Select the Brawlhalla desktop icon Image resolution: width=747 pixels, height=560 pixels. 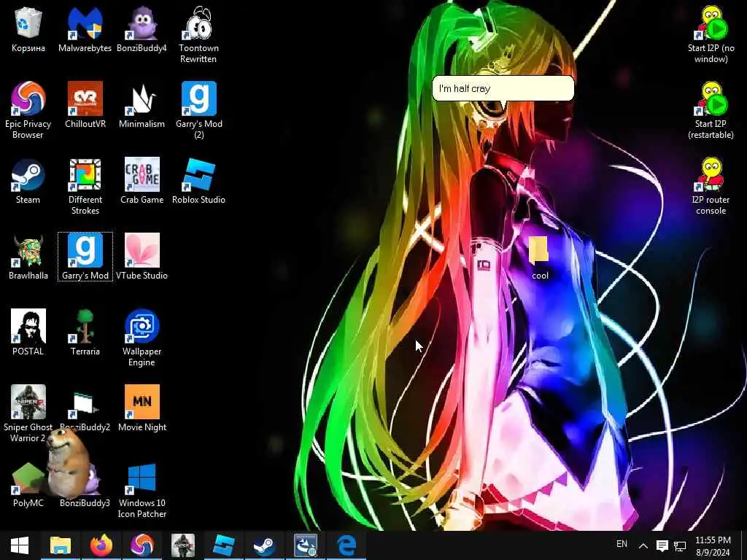[28, 257]
